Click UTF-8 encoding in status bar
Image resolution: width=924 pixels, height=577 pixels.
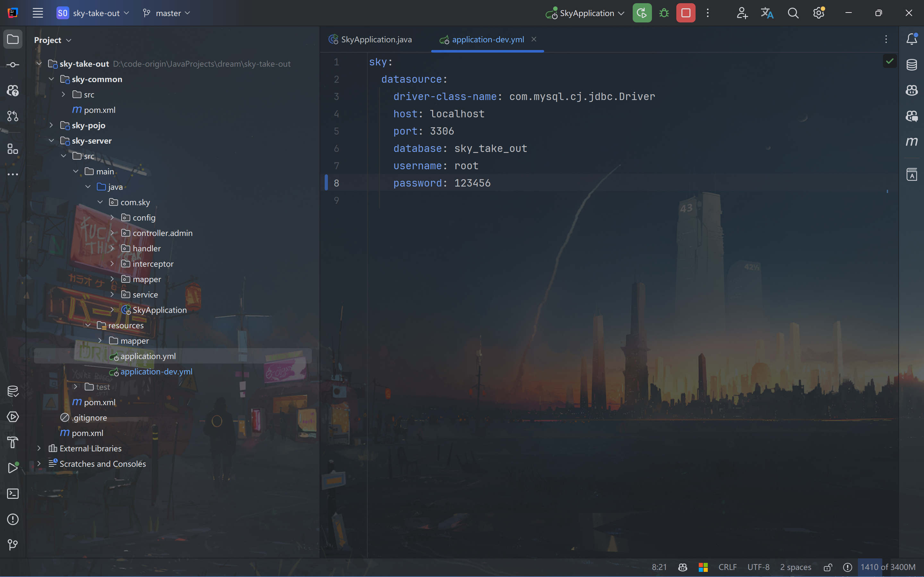[x=758, y=567]
